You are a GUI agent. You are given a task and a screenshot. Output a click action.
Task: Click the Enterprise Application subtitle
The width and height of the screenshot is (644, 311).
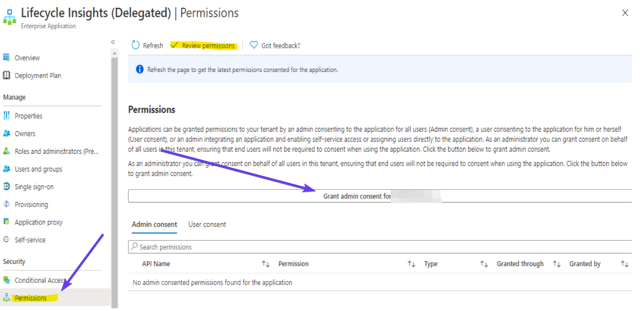click(48, 26)
